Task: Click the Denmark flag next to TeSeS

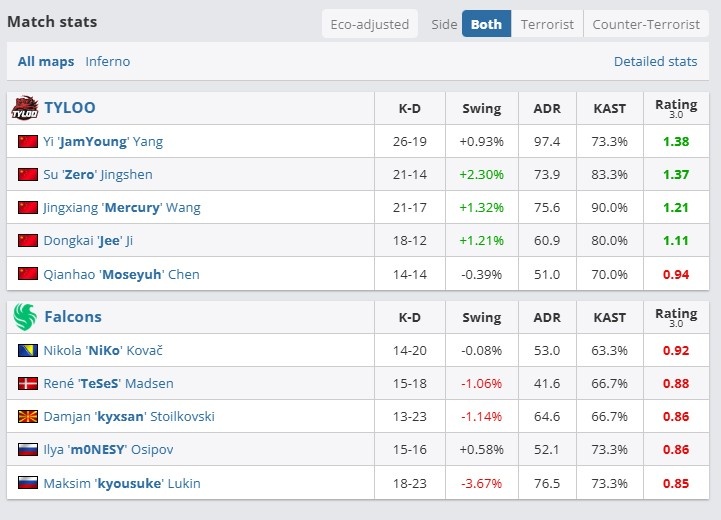Action: (28, 384)
